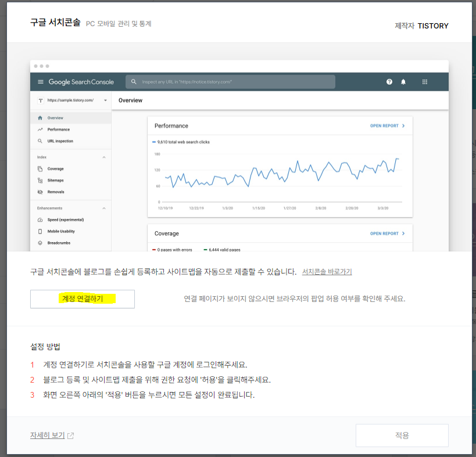Click the Coverage pages icon
The height and width of the screenshot is (457, 476).
click(40, 168)
